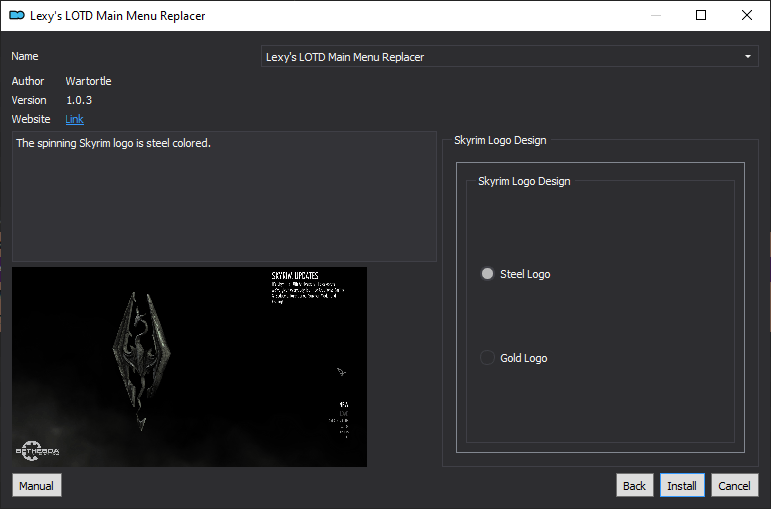Click the author name Wartortle

point(89,81)
